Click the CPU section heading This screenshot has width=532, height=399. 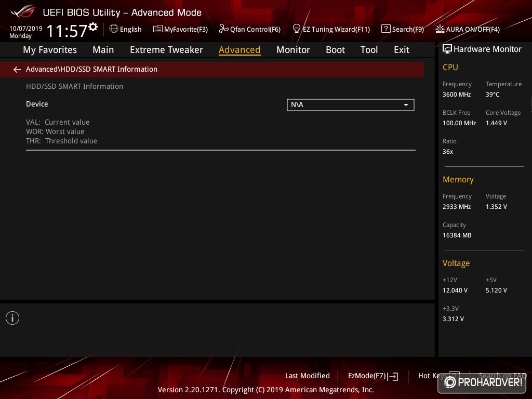[450, 68]
